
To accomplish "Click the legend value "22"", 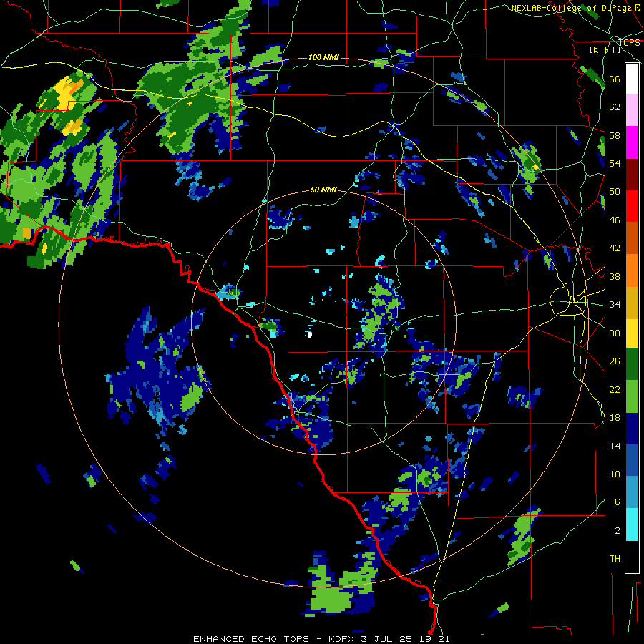I will click(x=615, y=389).
